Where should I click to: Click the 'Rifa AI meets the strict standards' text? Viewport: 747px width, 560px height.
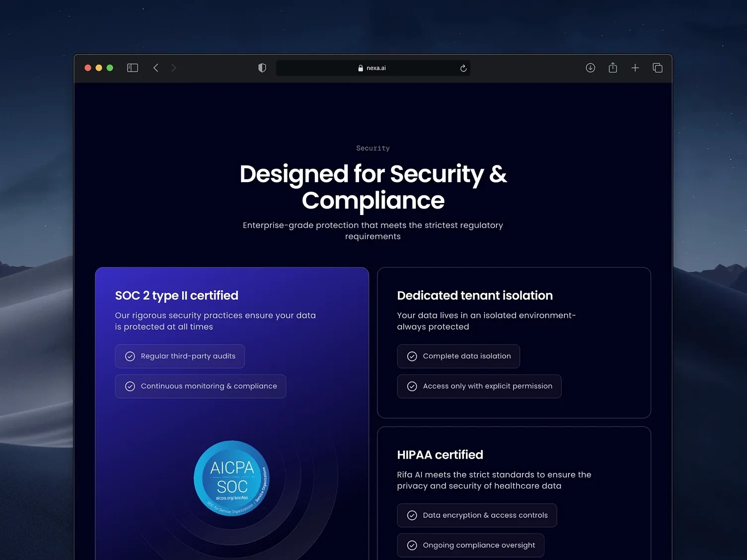pos(494,480)
